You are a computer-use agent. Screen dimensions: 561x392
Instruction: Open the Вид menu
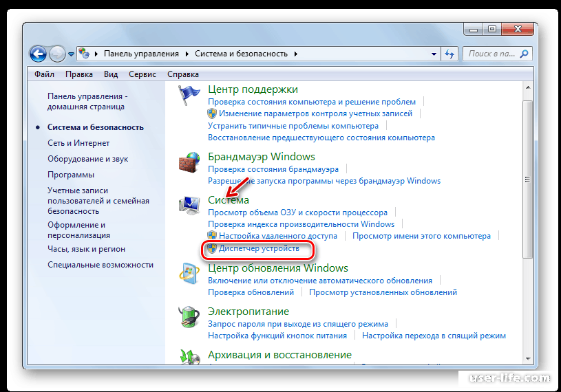pyautogui.click(x=111, y=74)
